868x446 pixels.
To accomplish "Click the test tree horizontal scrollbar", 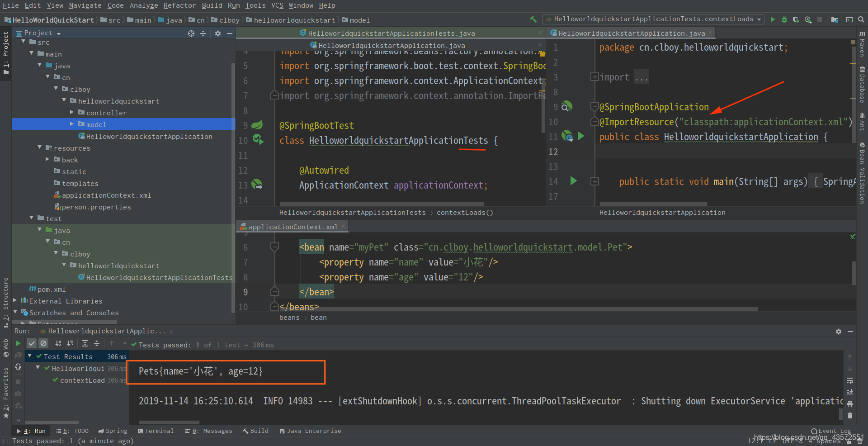I will [x=52, y=422].
